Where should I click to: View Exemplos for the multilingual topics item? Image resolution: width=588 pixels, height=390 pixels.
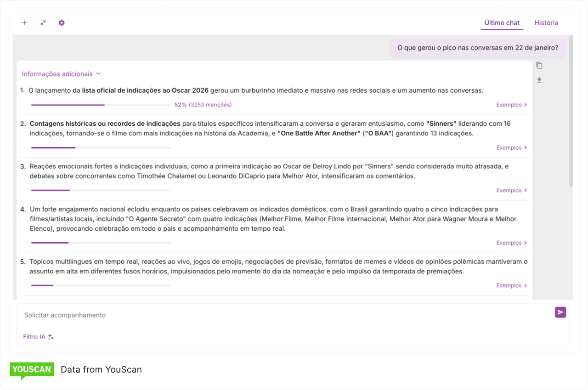pyautogui.click(x=511, y=285)
